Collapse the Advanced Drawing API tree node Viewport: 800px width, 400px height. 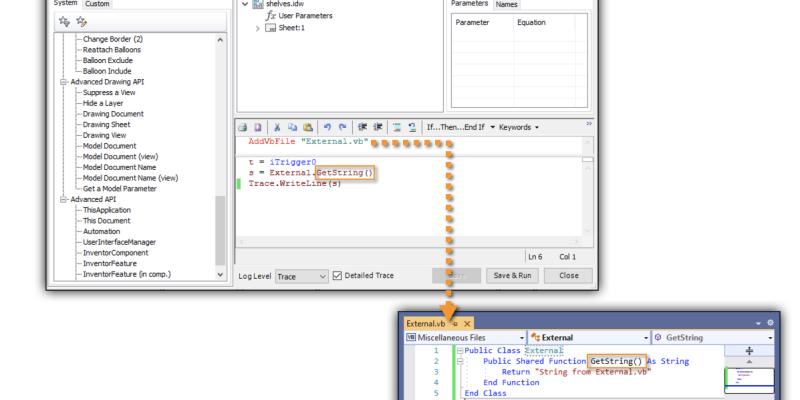coord(62,82)
